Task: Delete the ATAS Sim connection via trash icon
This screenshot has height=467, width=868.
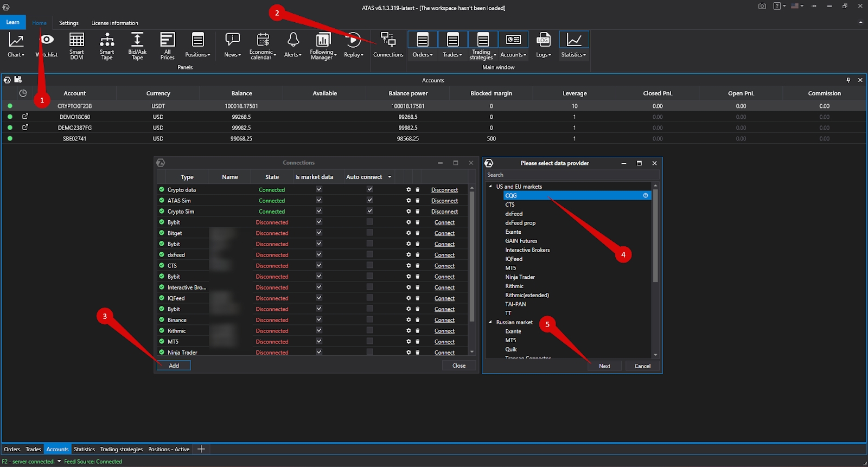Action: coord(418,201)
